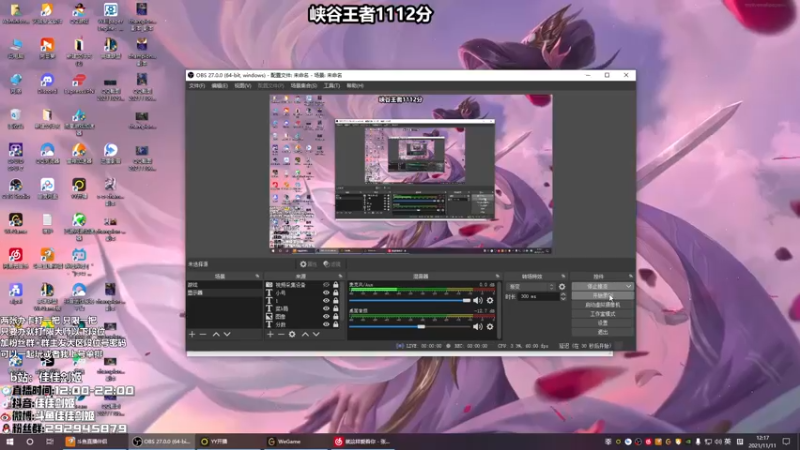Open the transition type dropdown in 转场特效
The image size is (800, 450).
coord(531,287)
